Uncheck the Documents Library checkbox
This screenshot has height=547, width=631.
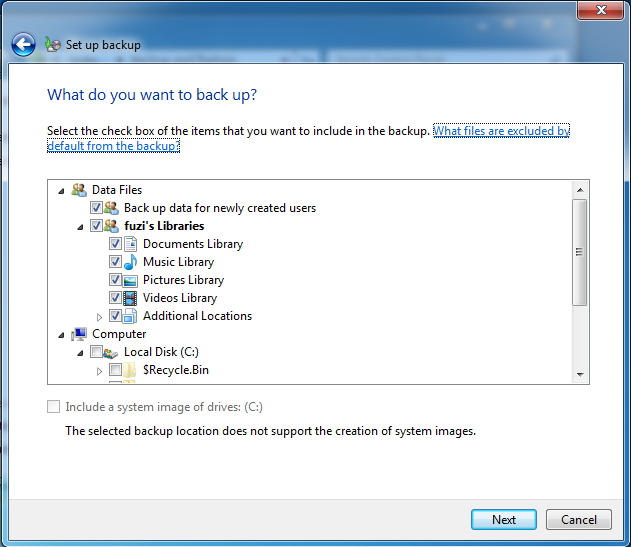[115, 244]
